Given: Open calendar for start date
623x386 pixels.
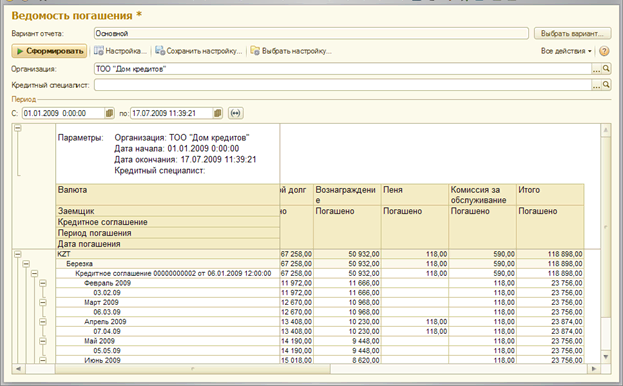Looking at the screenshot, I should pos(110,113).
